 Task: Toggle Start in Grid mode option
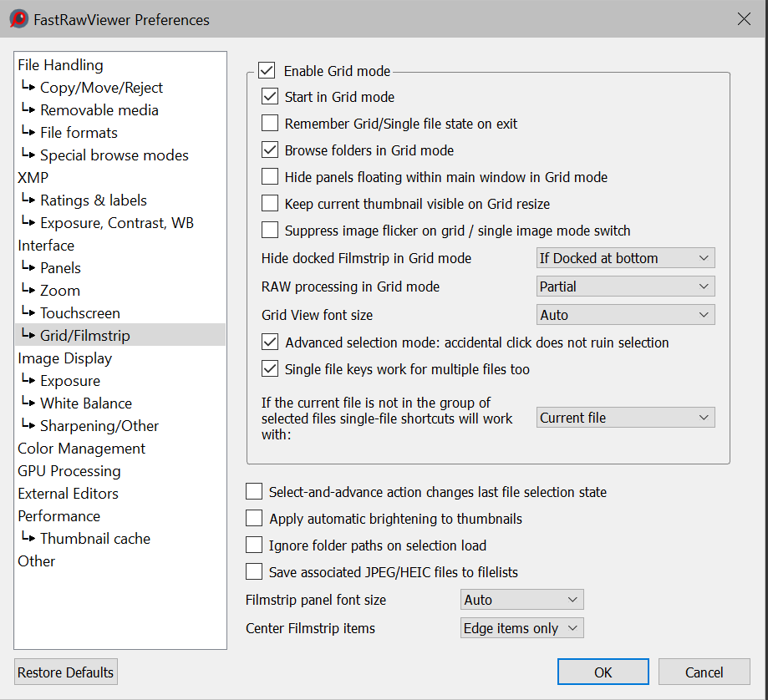pyautogui.click(x=270, y=97)
